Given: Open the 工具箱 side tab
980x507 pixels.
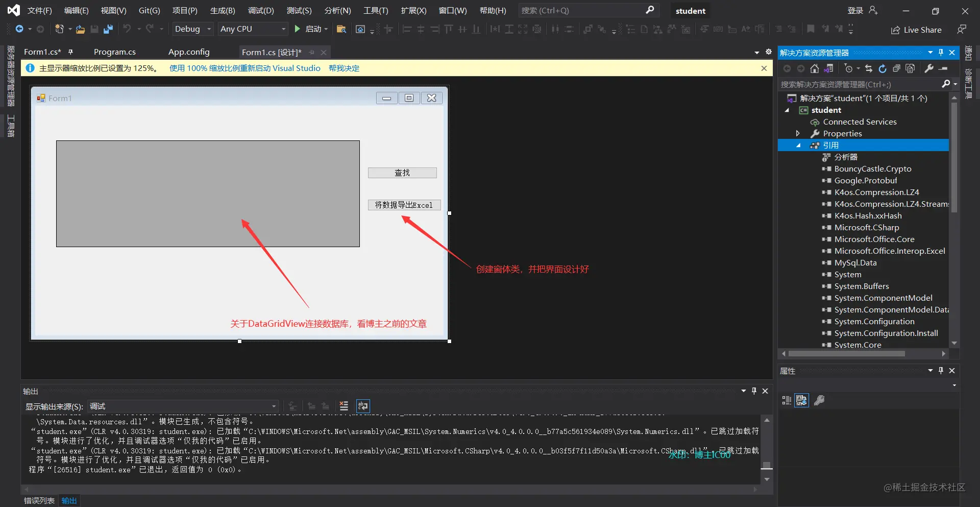Looking at the screenshot, I should pyautogui.click(x=10, y=126).
